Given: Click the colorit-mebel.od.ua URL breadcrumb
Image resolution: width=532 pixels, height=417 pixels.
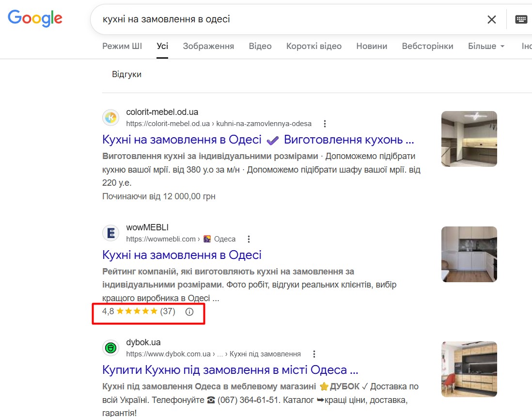Looking at the screenshot, I should click(x=219, y=124).
